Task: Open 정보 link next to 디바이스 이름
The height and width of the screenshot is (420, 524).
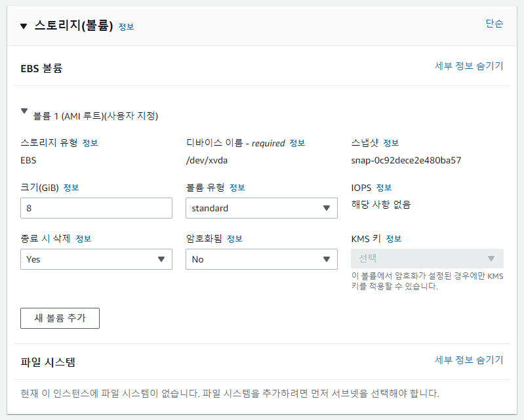Action: (297, 143)
